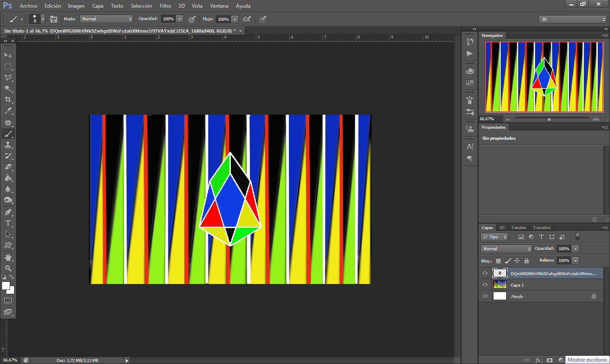Screen dimensions: 610x364
Task: Select the Zoom tool
Action: (x=8, y=268)
